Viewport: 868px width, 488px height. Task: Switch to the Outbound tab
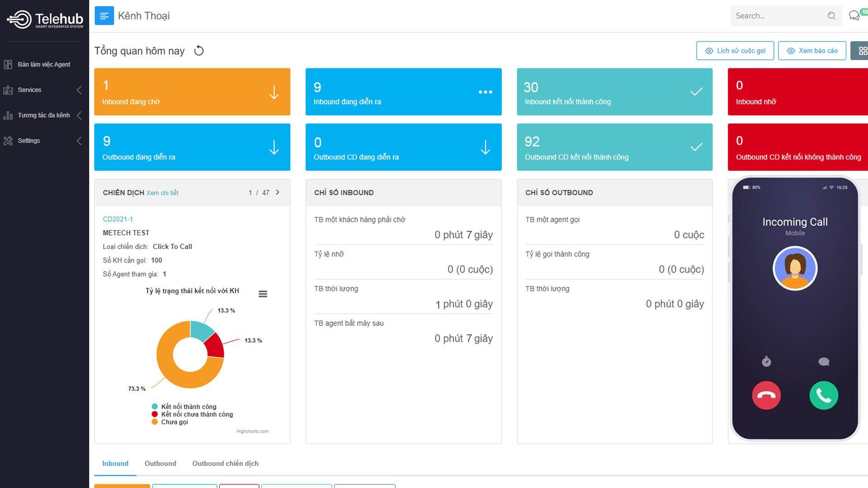[x=160, y=464]
